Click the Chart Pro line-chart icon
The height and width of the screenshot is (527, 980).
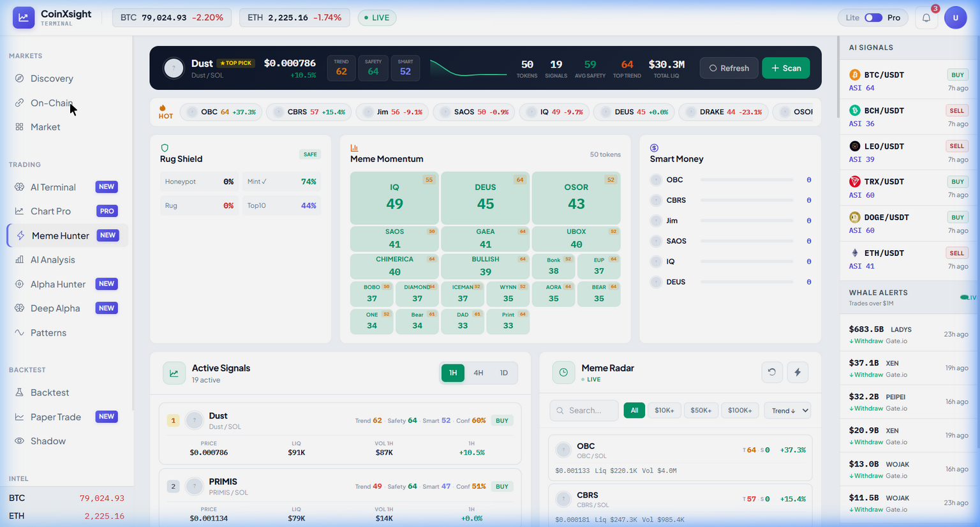pyautogui.click(x=19, y=211)
